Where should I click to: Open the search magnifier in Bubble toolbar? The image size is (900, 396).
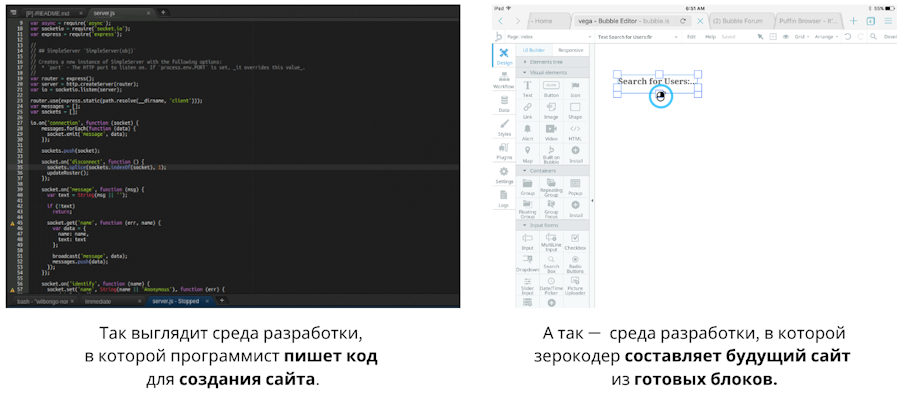(874, 37)
